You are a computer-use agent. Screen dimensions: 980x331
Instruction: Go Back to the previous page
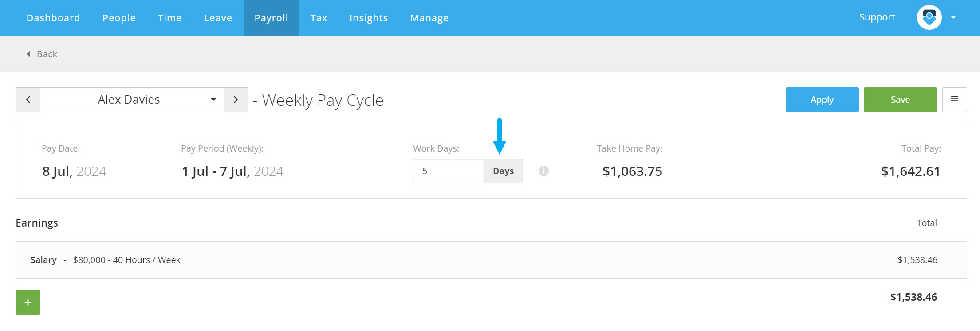coord(42,54)
